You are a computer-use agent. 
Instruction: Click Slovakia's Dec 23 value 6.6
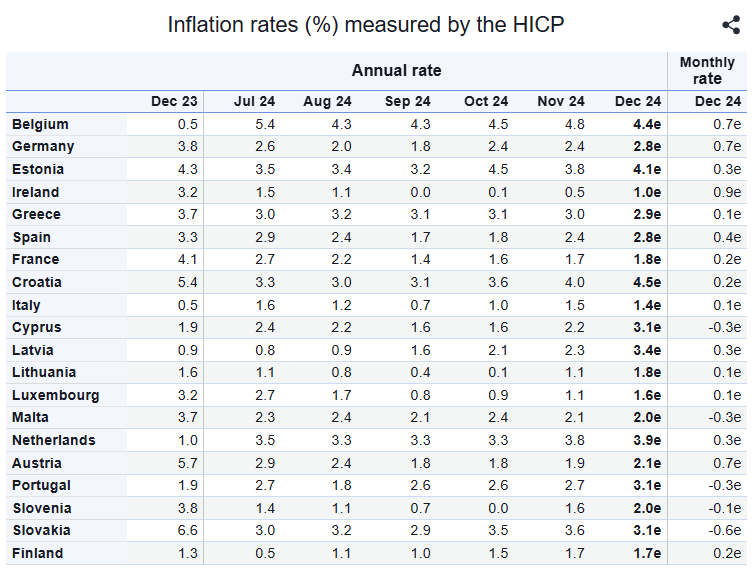pyautogui.click(x=188, y=530)
